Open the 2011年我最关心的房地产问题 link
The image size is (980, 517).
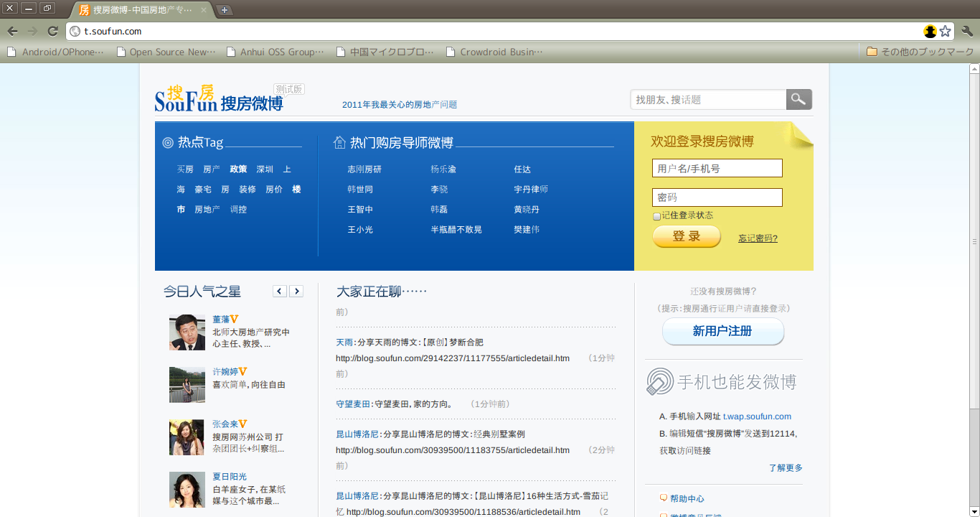pos(400,105)
